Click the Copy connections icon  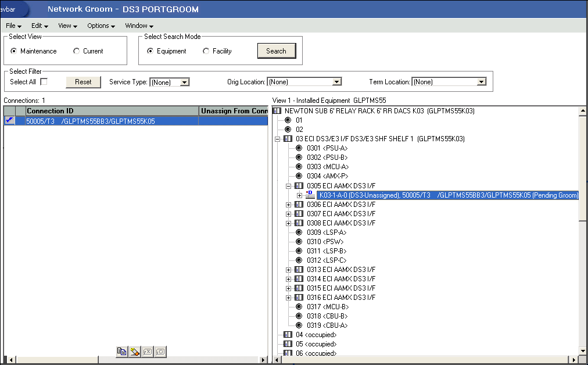click(122, 352)
